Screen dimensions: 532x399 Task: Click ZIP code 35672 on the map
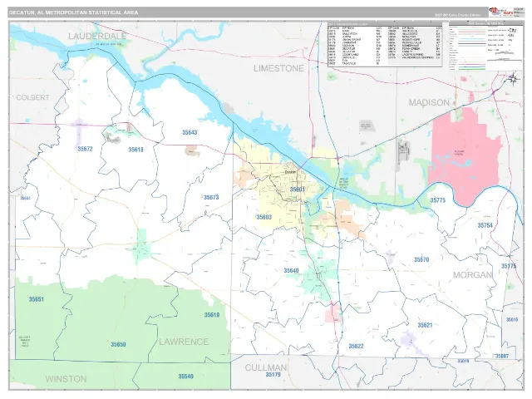click(x=85, y=149)
